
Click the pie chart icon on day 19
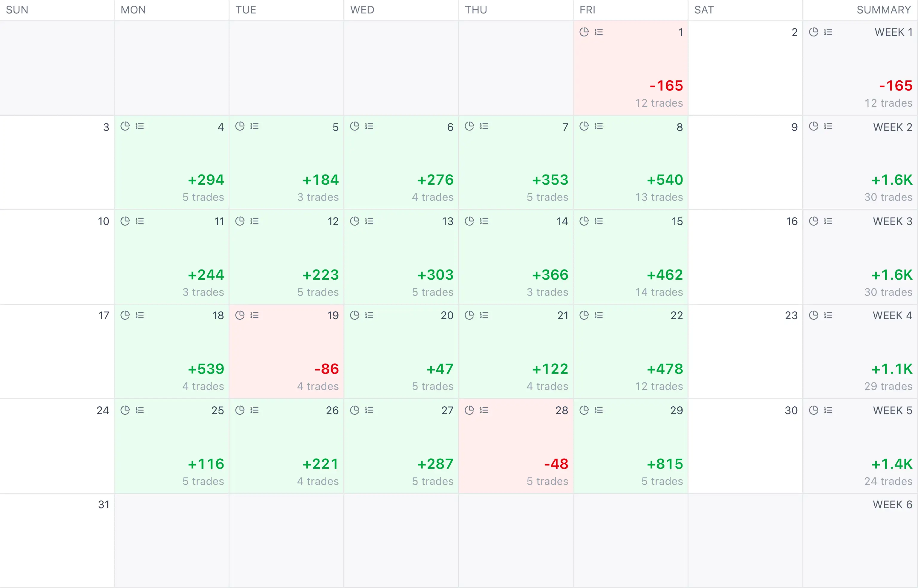(x=240, y=315)
